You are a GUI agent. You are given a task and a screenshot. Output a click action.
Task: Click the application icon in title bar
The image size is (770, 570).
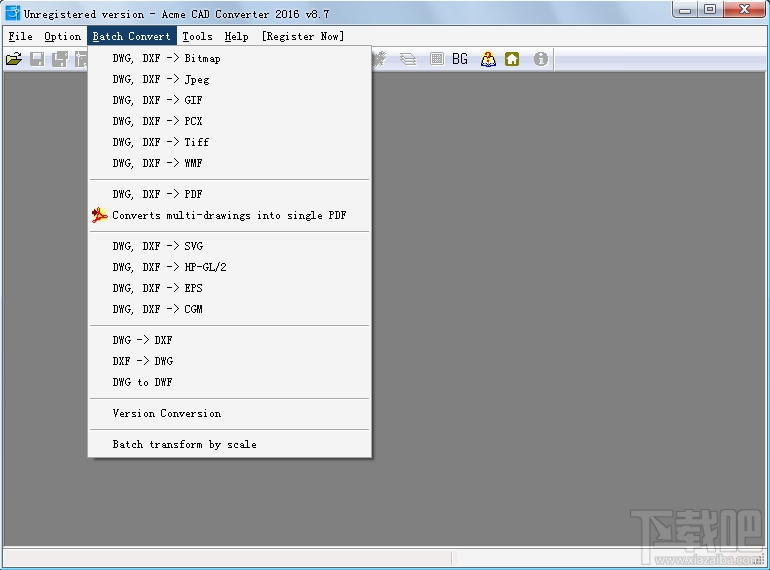12,13
